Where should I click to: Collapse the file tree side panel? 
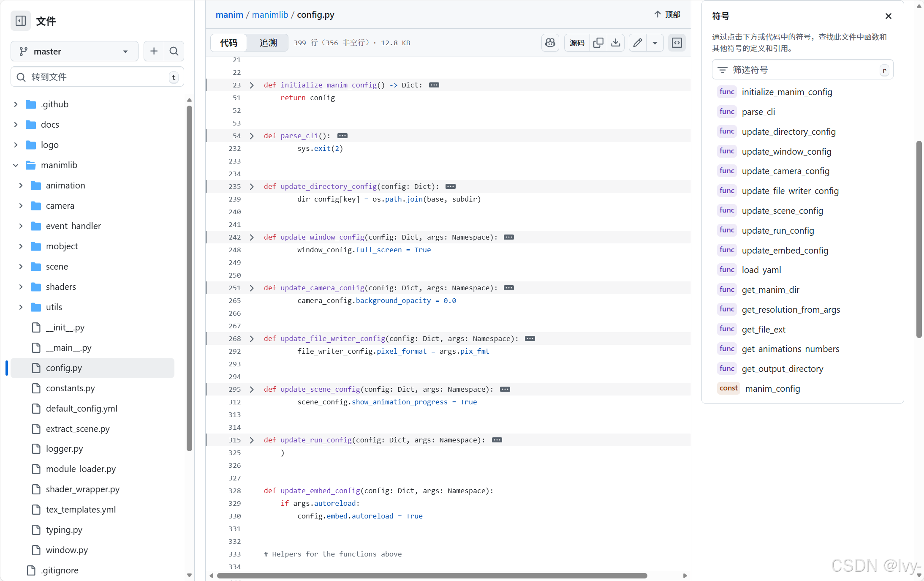tap(21, 21)
